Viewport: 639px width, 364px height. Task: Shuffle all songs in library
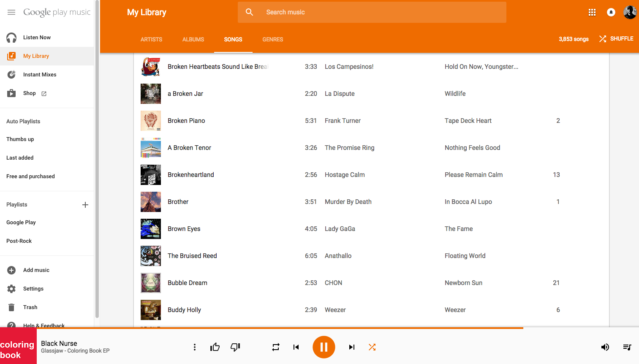(616, 39)
